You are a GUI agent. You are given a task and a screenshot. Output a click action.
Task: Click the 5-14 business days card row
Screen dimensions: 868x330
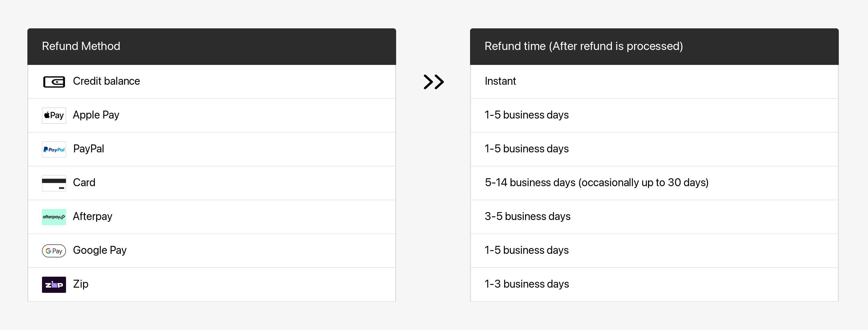click(x=654, y=183)
